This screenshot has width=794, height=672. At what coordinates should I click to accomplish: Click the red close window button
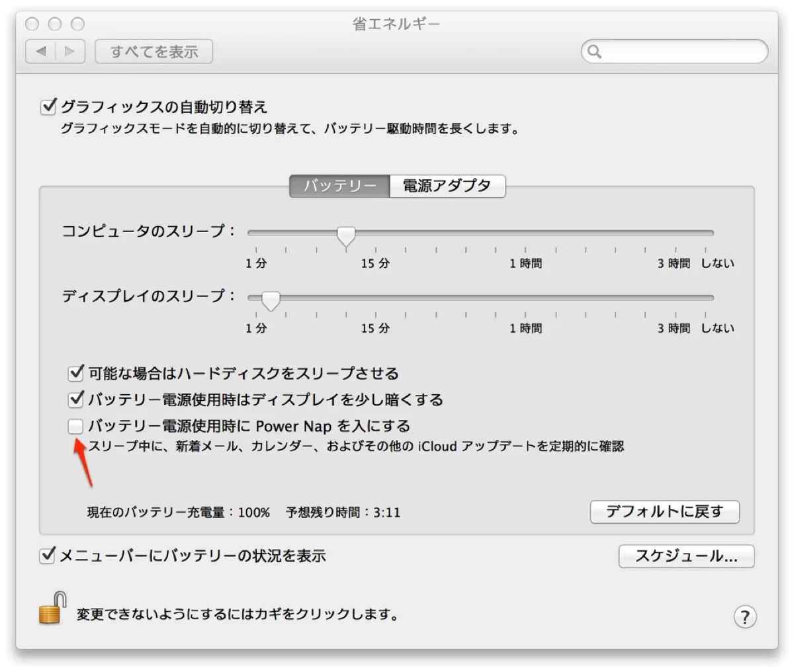[x=32, y=24]
